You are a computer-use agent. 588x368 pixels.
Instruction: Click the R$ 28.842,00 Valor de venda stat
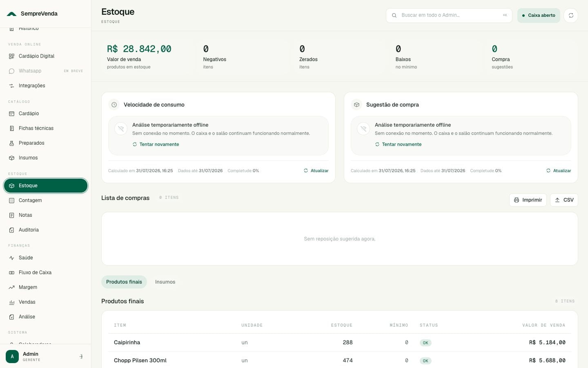147,57
